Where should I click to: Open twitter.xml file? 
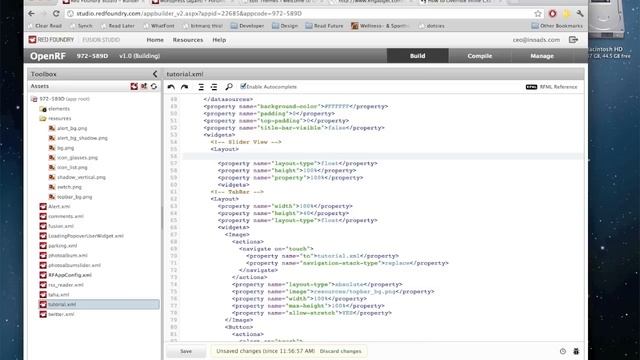coord(57,314)
